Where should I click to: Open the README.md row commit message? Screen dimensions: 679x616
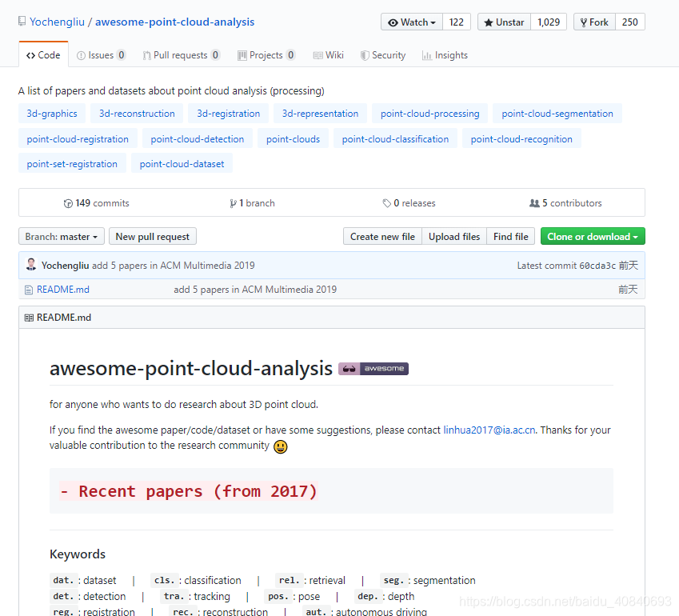click(255, 290)
